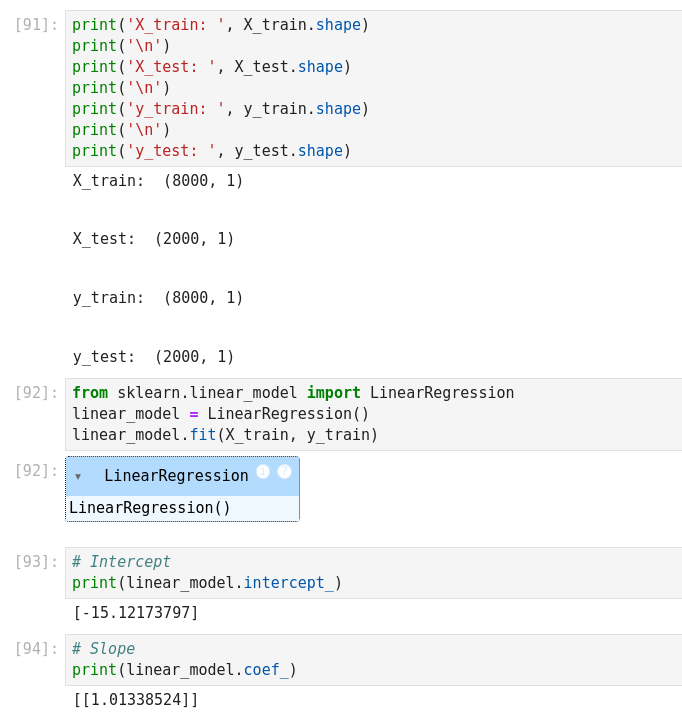
Task: Place cursor on linear_model.fit code line
Action: pyautogui.click(x=225, y=435)
